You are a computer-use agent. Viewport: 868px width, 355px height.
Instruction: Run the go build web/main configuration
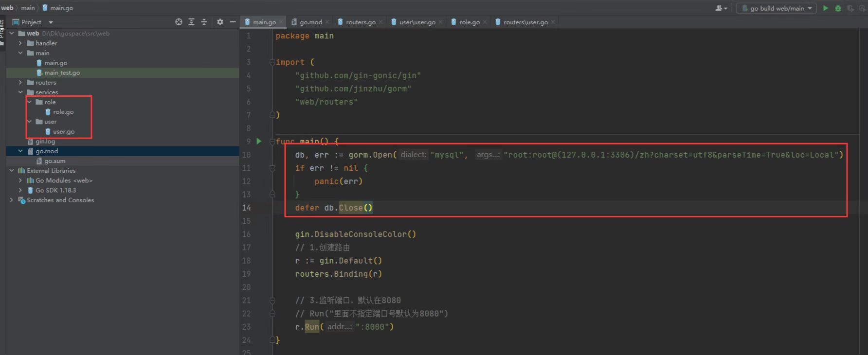(825, 8)
